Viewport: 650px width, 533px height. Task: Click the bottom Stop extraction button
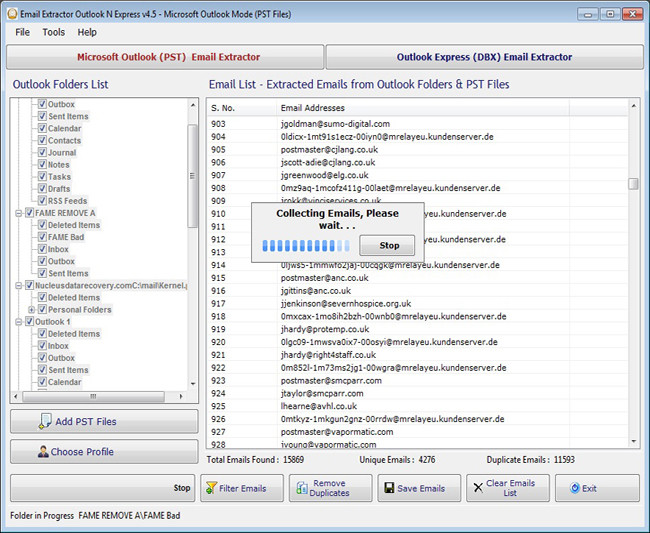coord(102,488)
